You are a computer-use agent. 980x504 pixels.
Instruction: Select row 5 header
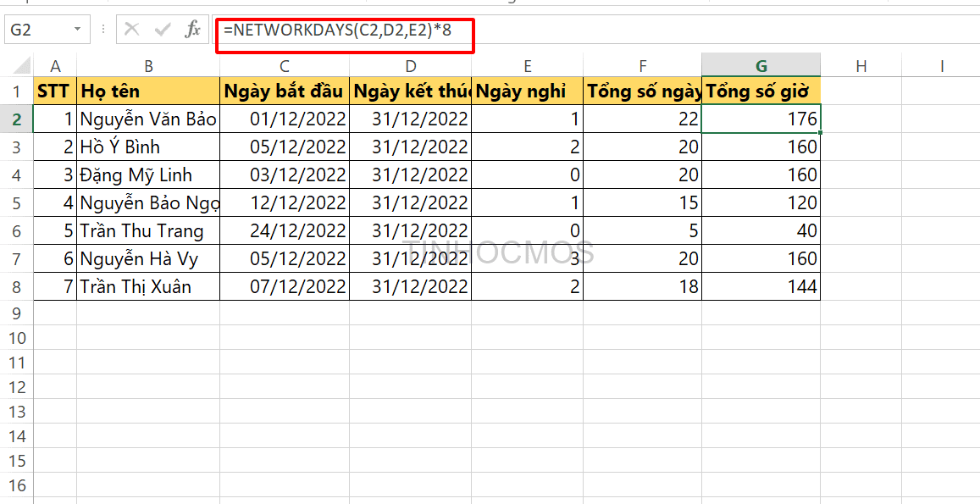coord(16,202)
